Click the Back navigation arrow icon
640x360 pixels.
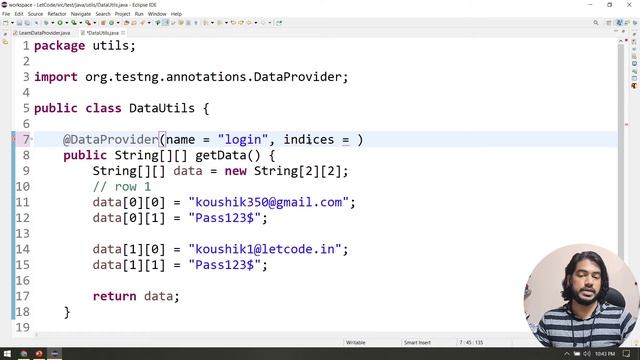click(249, 23)
